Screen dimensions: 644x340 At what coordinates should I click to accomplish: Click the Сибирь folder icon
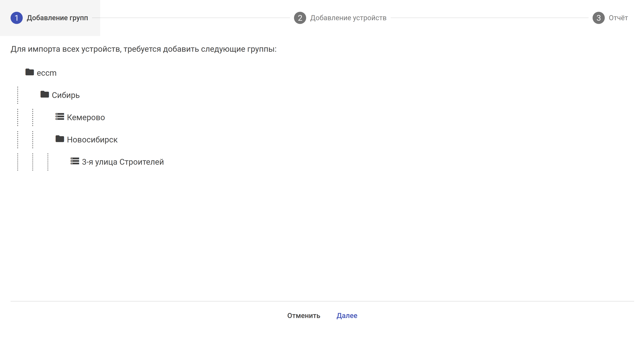point(45,94)
